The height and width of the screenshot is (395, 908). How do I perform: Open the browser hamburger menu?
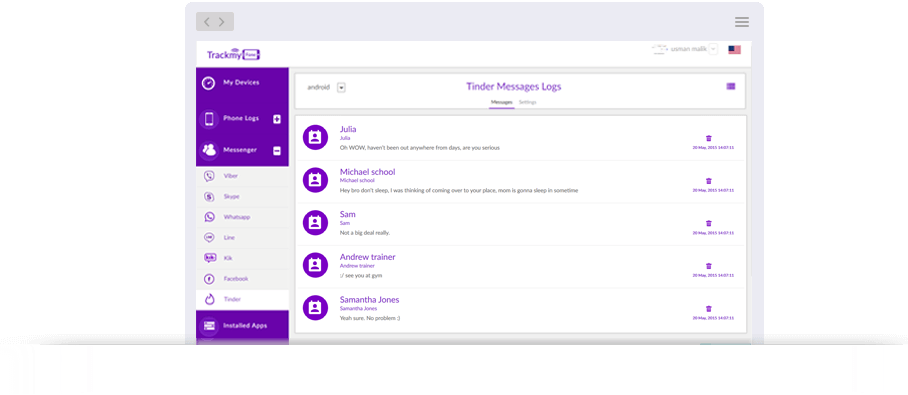(x=742, y=22)
